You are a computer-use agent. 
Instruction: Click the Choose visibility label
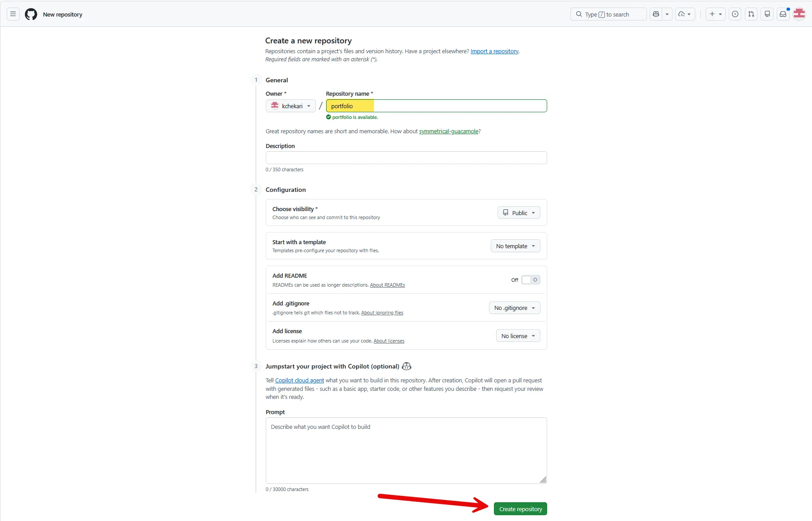pos(295,209)
